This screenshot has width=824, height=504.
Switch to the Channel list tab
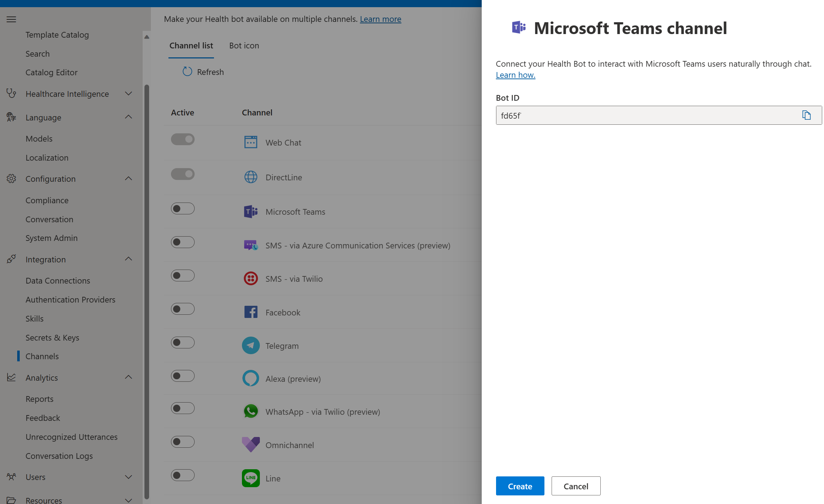[x=191, y=46]
